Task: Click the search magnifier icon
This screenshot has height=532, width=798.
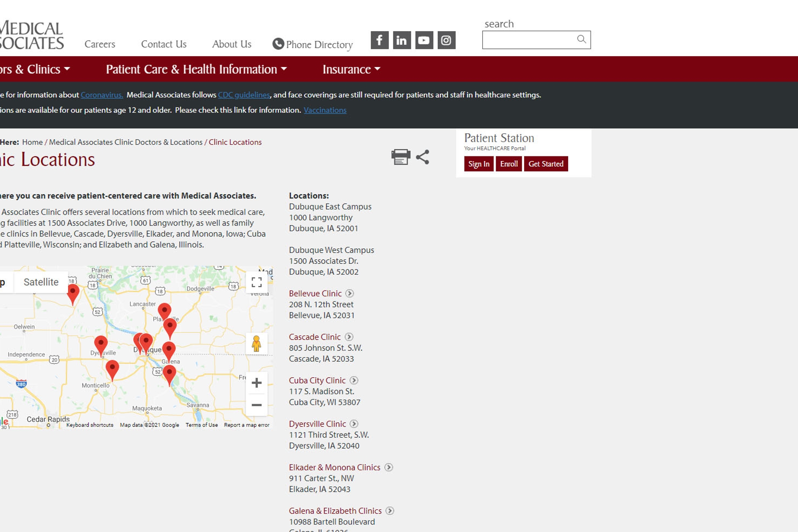Action: (x=581, y=39)
